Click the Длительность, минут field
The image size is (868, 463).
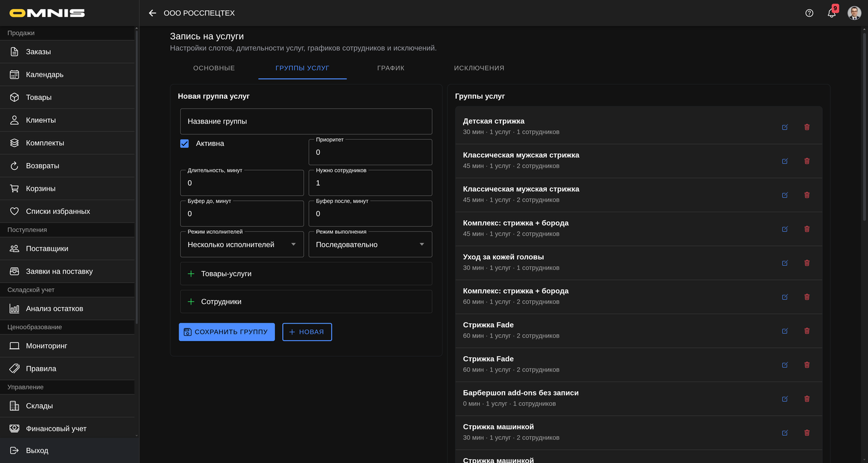click(x=242, y=183)
